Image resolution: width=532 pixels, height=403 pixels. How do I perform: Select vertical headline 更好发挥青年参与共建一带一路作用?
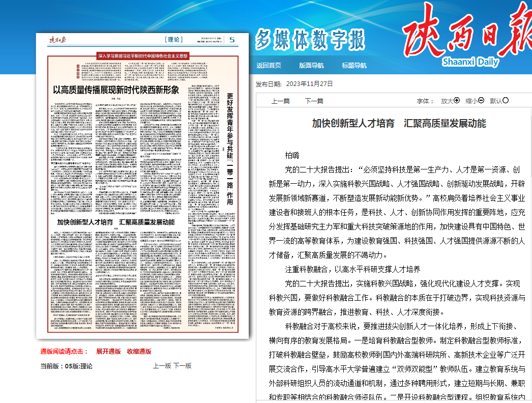[x=230, y=148]
